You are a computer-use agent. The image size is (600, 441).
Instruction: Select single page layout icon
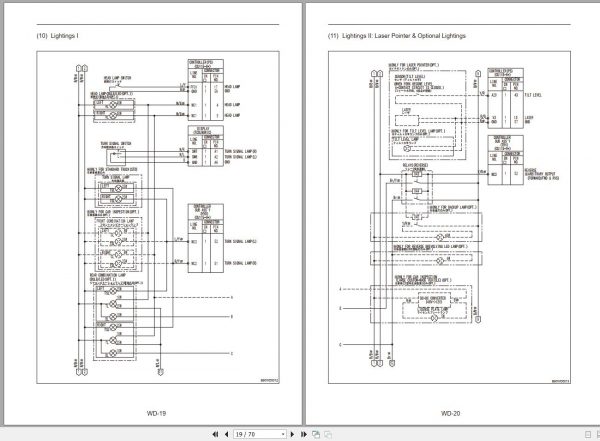tap(588, 434)
